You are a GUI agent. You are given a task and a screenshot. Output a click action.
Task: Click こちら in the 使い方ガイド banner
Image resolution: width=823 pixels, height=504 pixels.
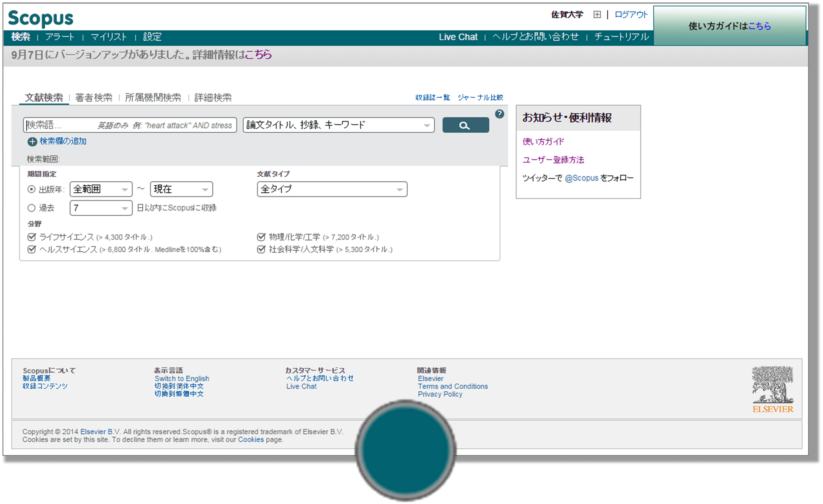click(x=760, y=26)
